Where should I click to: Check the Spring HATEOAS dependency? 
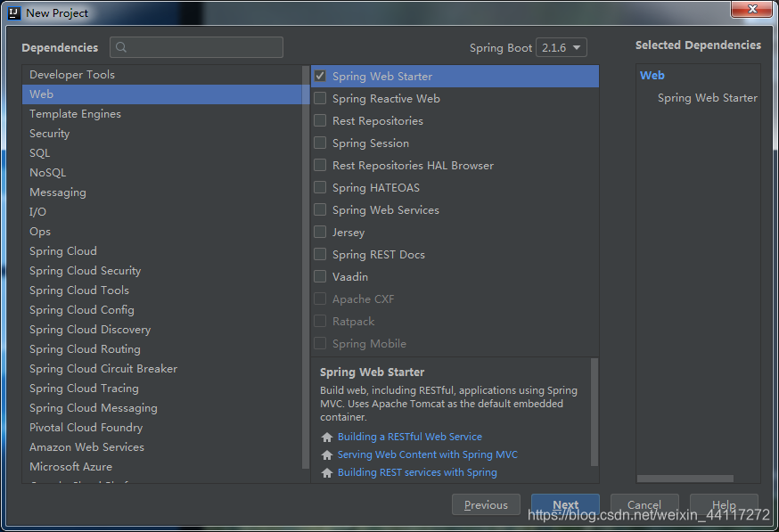[x=320, y=187]
